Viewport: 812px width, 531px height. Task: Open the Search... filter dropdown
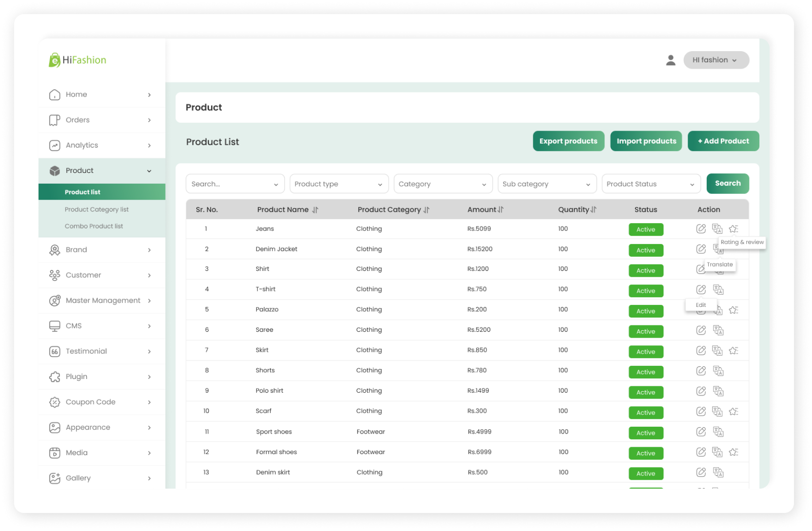pos(235,184)
